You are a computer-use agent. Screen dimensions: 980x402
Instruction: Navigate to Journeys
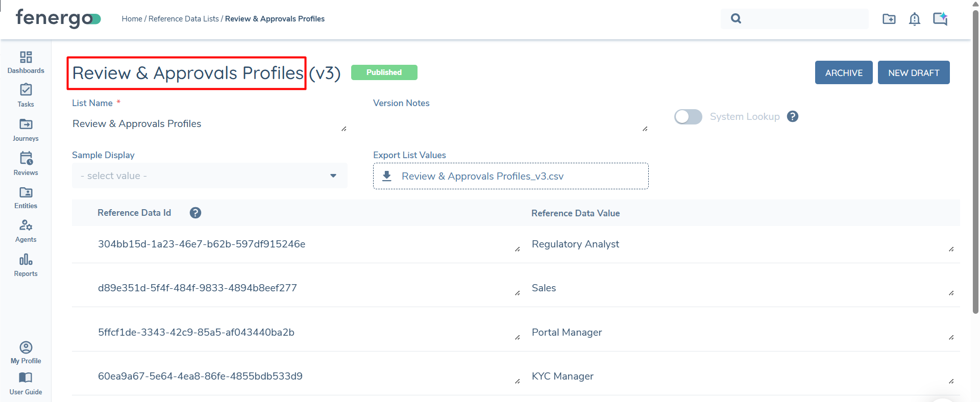tap(26, 130)
